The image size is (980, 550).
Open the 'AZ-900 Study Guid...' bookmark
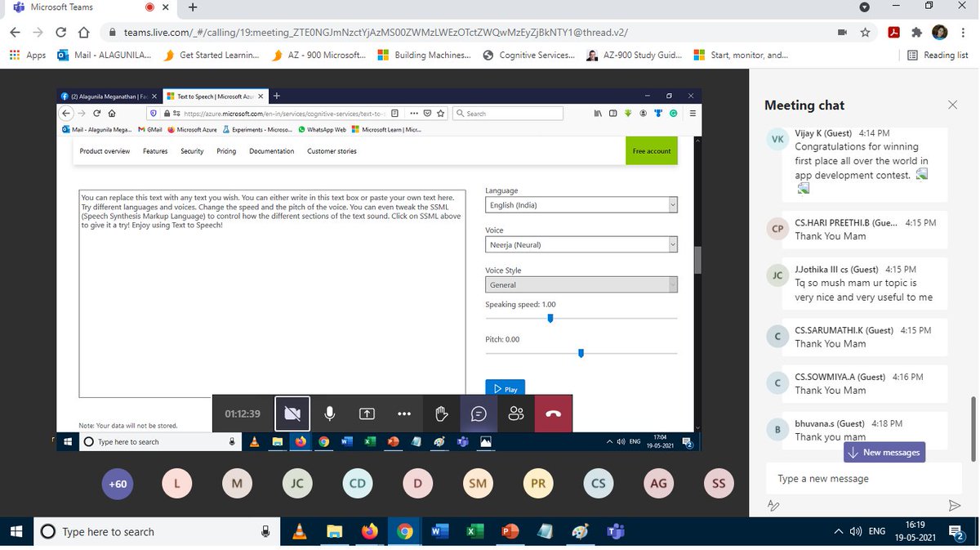coord(634,55)
